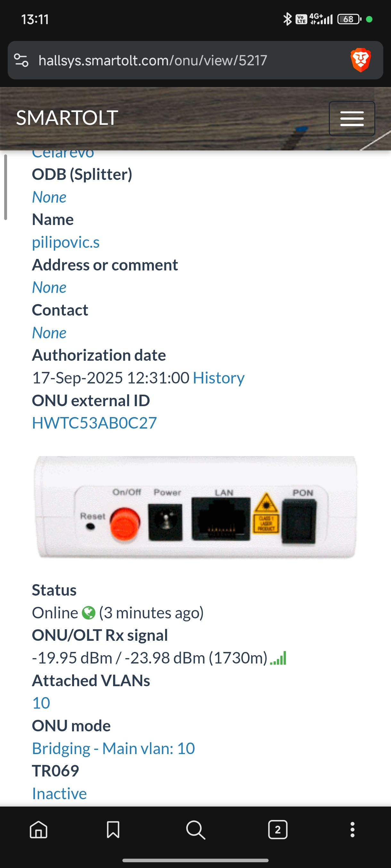Open the pilipovic.s name link
Image resolution: width=391 pixels, height=868 pixels.
[66, 242]
